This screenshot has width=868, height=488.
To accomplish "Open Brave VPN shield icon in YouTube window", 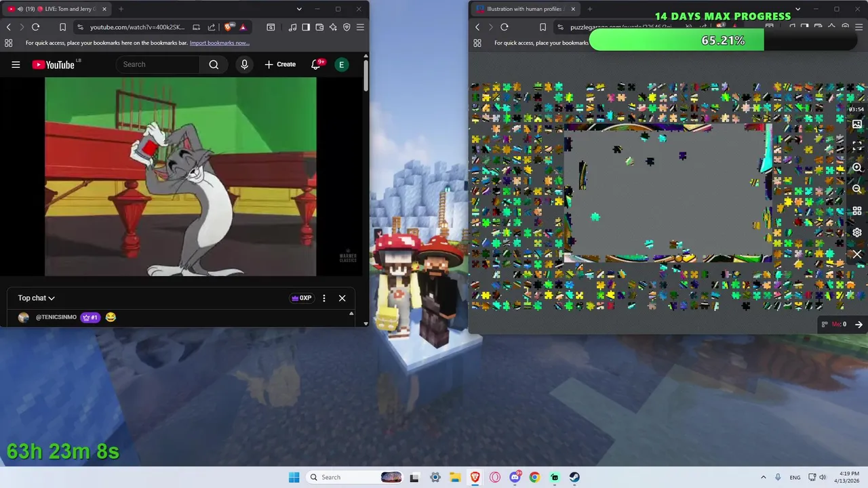I will click(x=347, y=27).
